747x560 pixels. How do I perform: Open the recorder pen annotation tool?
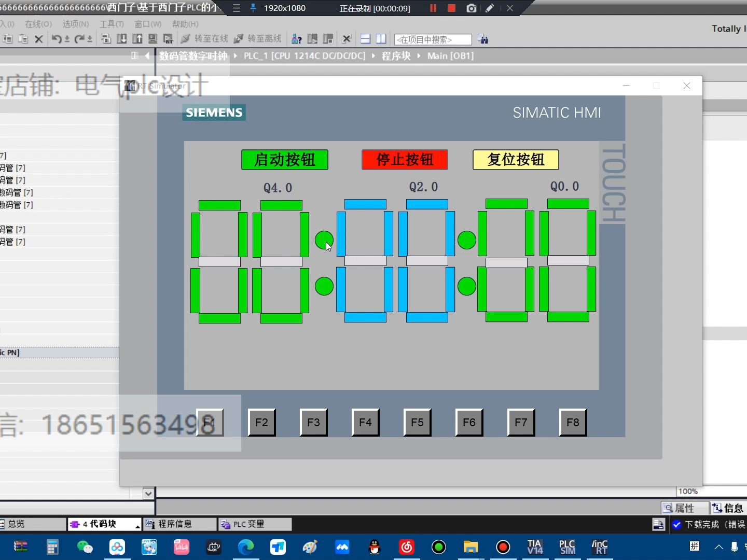pos(489,8)
